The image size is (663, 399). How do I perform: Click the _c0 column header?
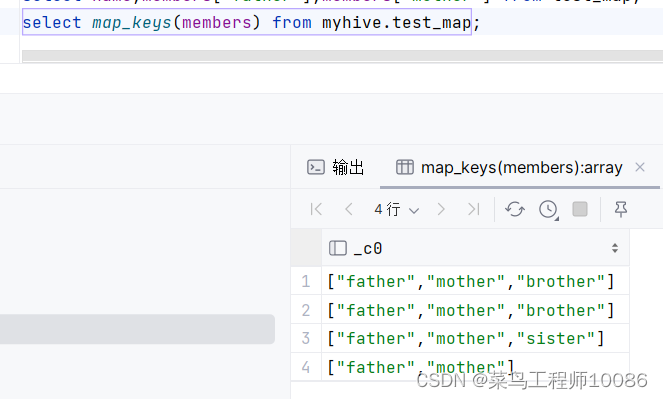tap(475, 248)
